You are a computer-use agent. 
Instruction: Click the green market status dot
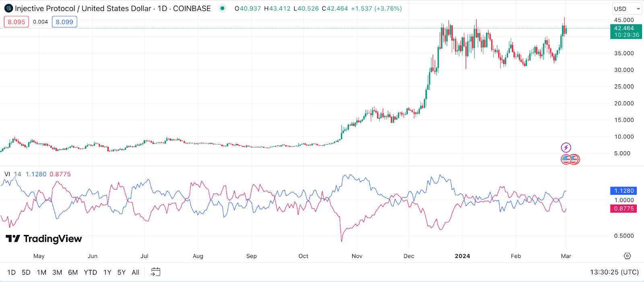[x=222, y=8]
